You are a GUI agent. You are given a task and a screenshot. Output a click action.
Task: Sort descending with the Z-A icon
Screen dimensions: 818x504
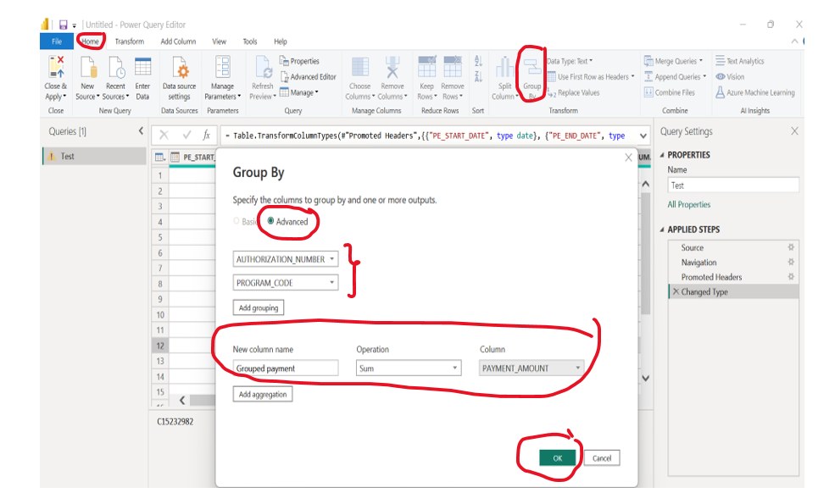(x=478, y=76)
